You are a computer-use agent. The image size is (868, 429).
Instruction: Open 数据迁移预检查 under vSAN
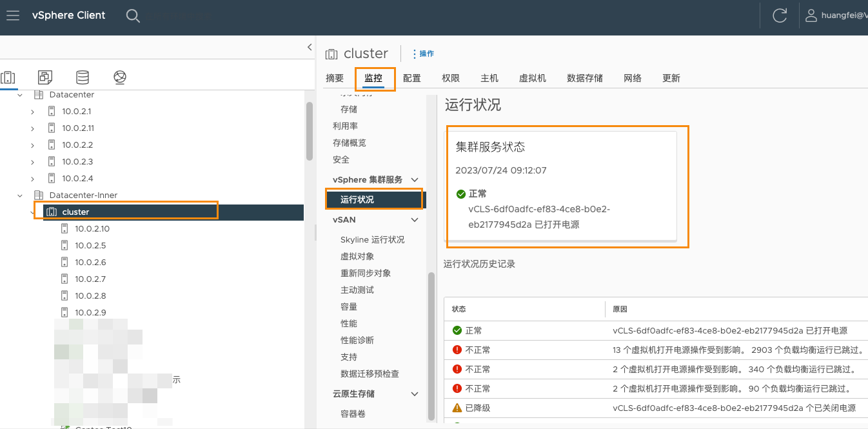(x=370, y=374)
